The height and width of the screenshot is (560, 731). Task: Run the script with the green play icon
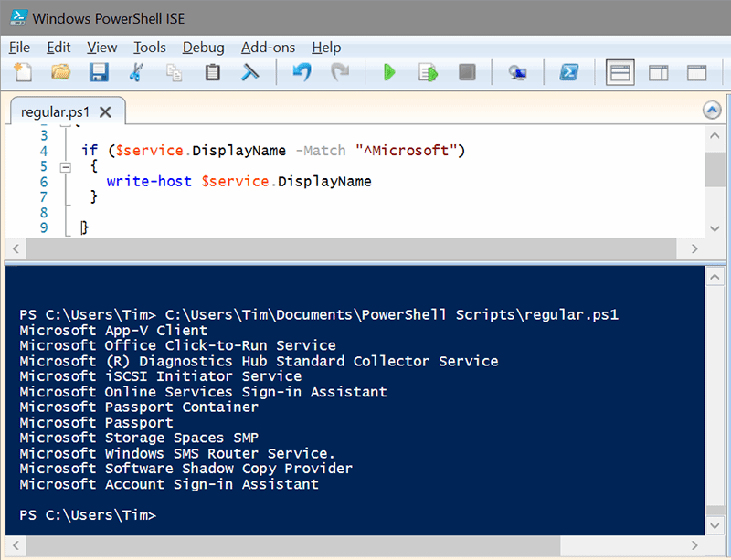(389, 72)
